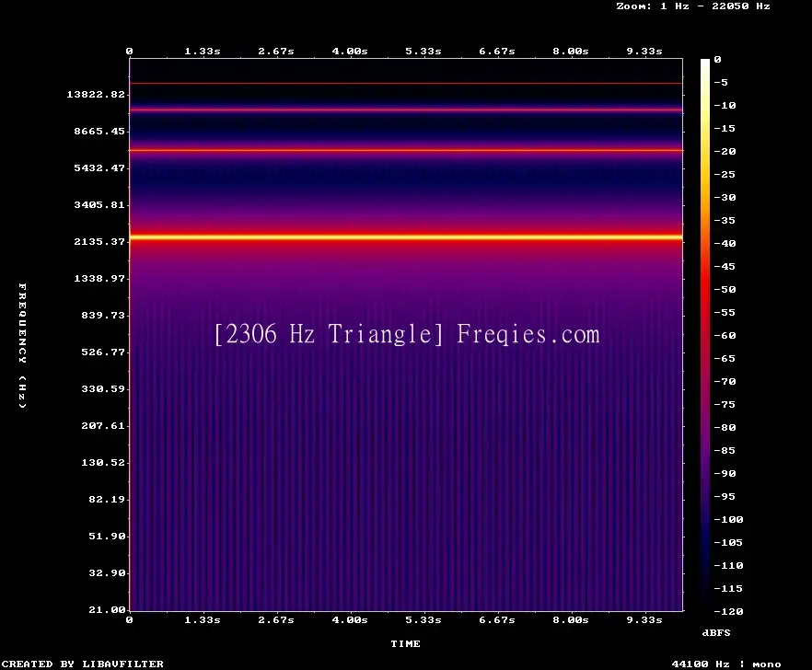Click the dBFS color gradient legend bar
The image size is (812, 670).
705,335
